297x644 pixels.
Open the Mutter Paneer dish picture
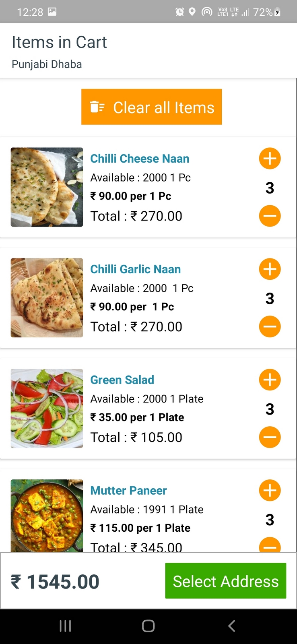point(47,516)
